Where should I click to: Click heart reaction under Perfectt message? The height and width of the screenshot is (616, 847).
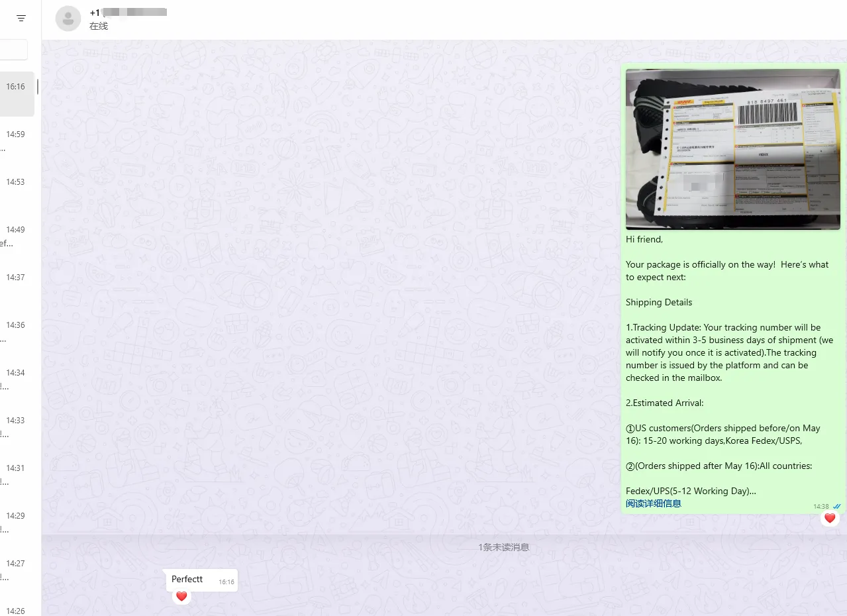(181, 596)
